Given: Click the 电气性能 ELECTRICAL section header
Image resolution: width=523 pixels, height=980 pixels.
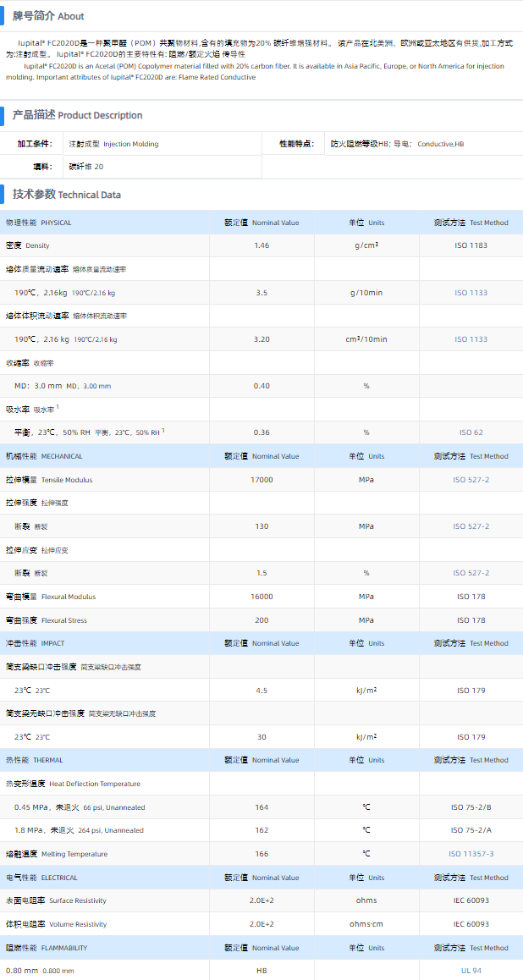Looking at the screenshot, I should coord(41,878).
